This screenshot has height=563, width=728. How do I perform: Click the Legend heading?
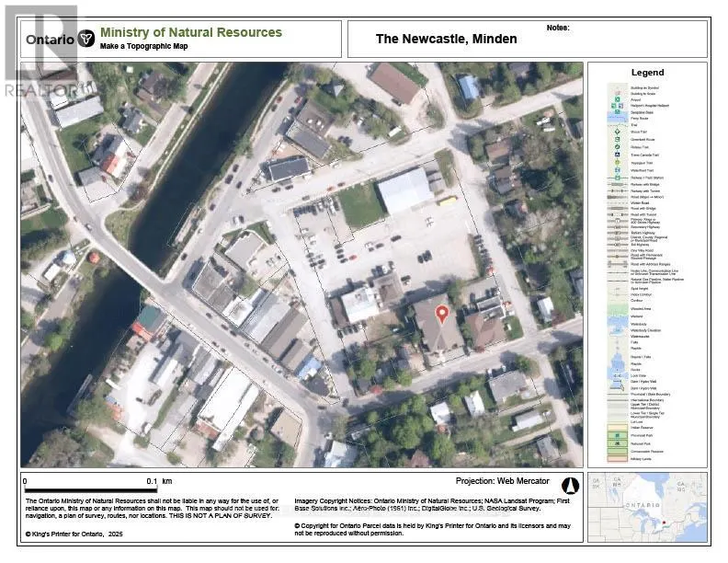pos(647,73)
